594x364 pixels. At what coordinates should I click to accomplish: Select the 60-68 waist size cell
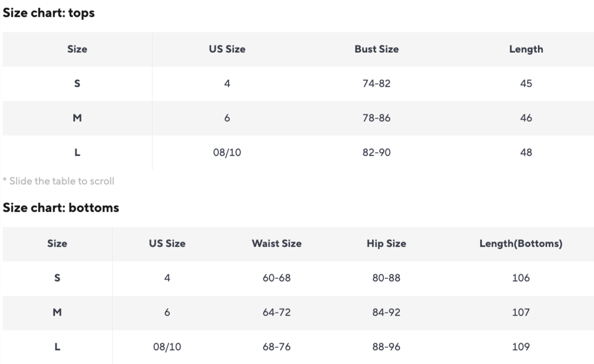tap(277, 278)
